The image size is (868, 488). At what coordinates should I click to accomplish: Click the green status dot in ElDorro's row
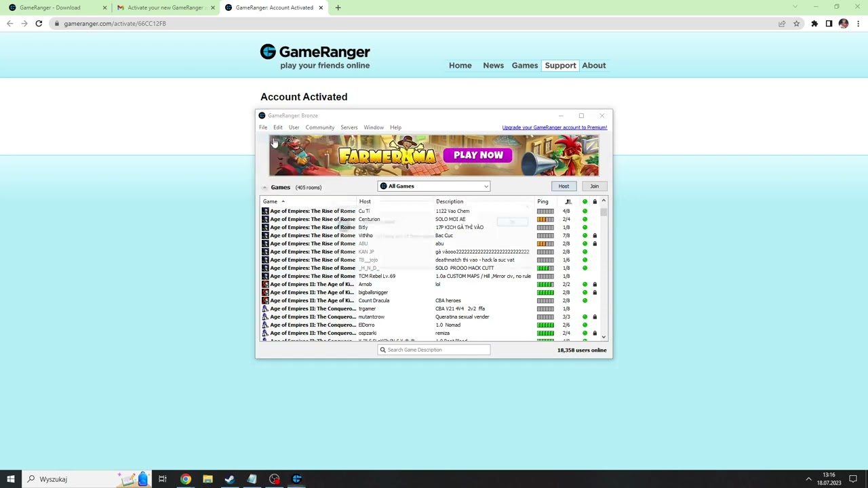point(585,325)
